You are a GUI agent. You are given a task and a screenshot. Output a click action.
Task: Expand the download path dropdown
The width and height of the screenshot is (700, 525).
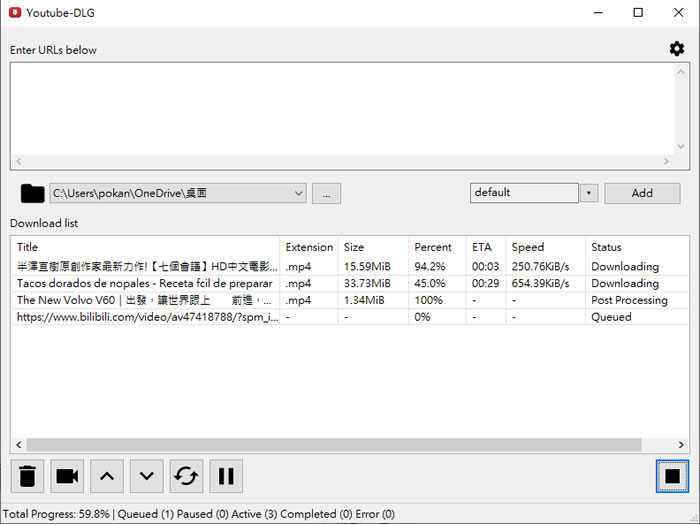coord(299,193)
